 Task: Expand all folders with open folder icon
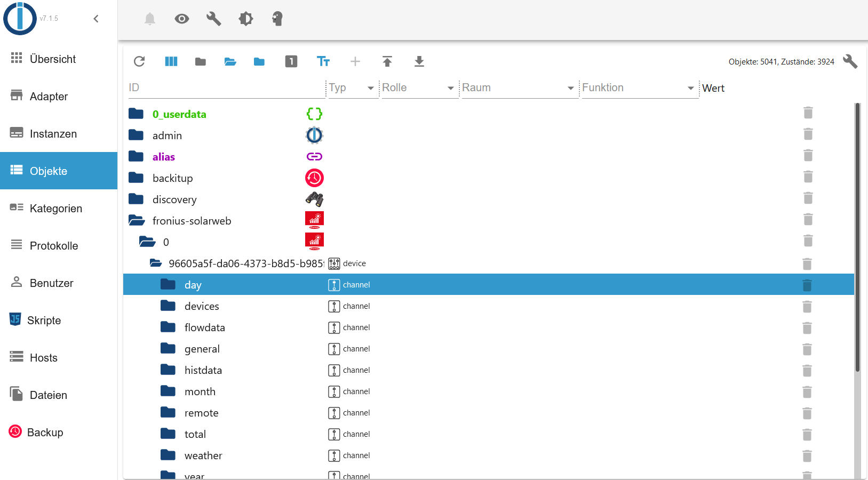pyautogui.click(x=230, y=61)
